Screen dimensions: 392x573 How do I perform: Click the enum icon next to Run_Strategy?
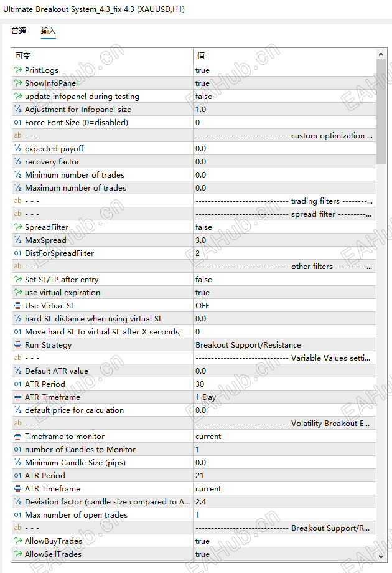17,345
